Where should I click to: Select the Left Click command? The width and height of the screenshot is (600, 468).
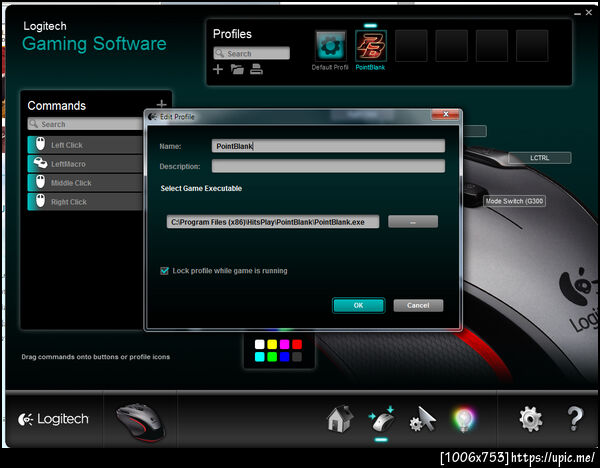(85, 145)
